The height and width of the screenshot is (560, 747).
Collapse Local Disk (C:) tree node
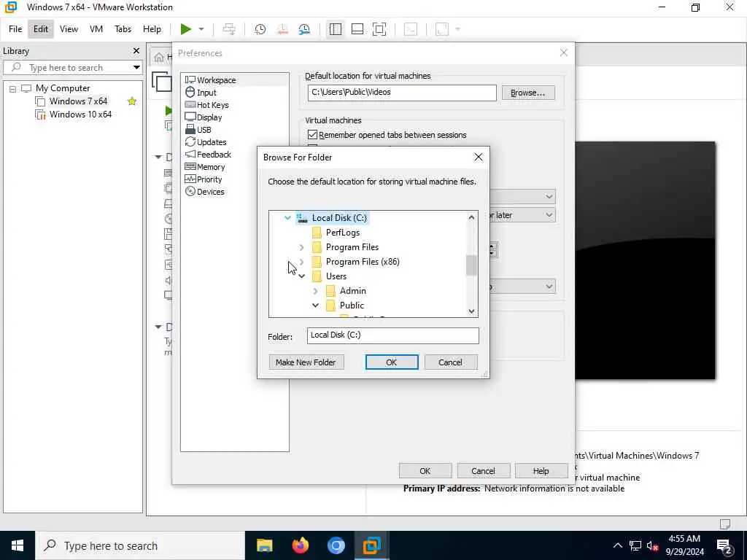[x=287, y=217]
